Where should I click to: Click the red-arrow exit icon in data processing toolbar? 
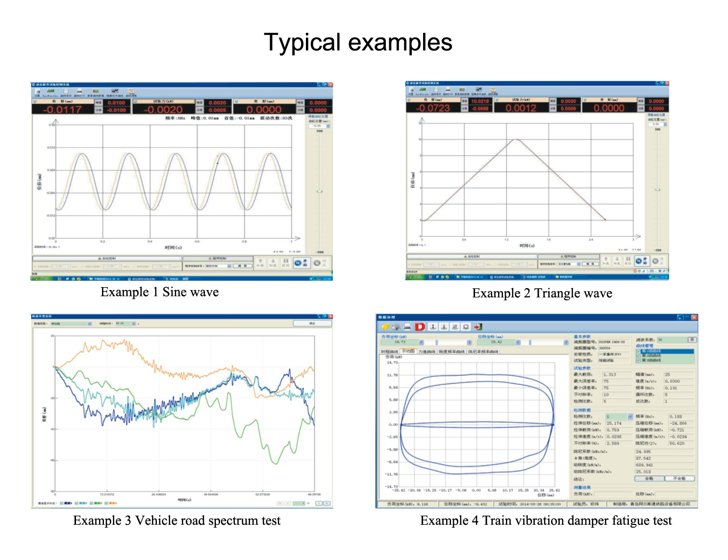(478, 327)
